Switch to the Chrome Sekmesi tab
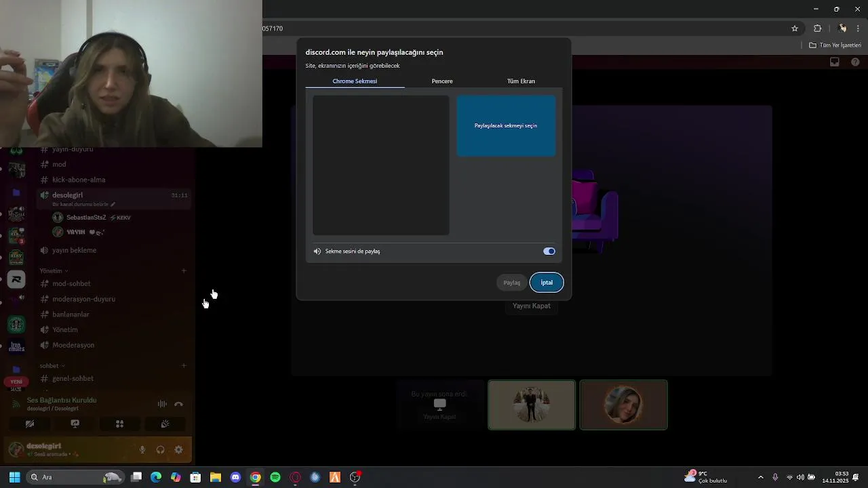The image size is (868, 488). (x=355, y=81)
